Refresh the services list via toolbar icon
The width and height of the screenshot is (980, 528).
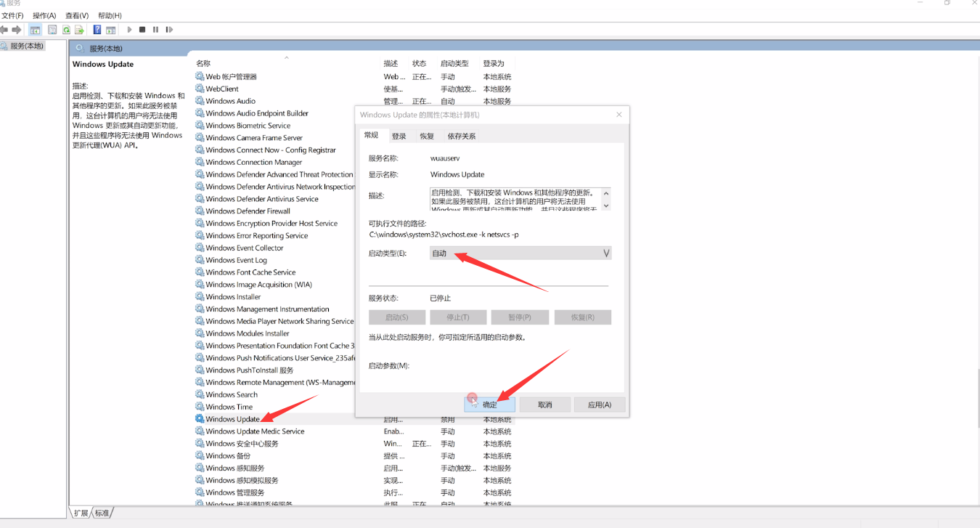click(x=66, y=30)
